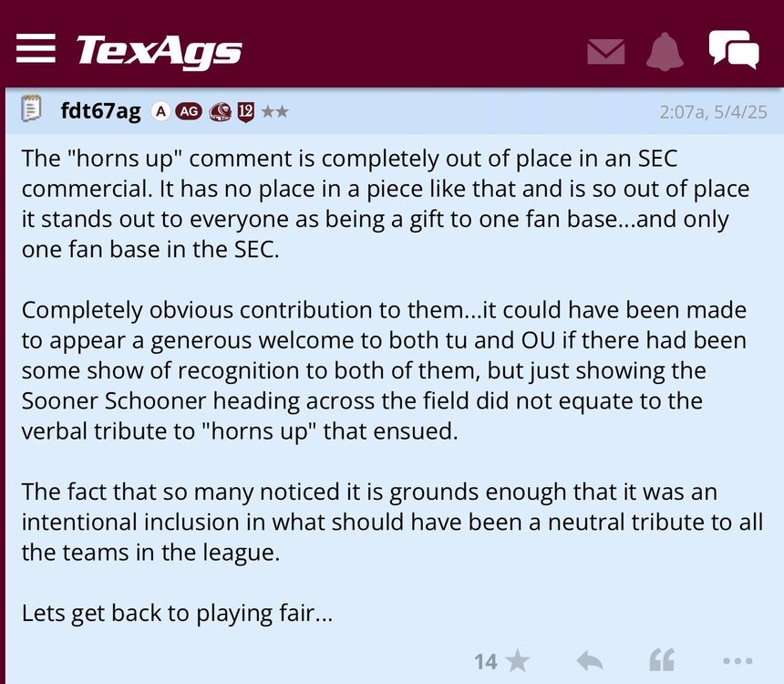Click "Lets get back to playing fair" line

point(177,613)
